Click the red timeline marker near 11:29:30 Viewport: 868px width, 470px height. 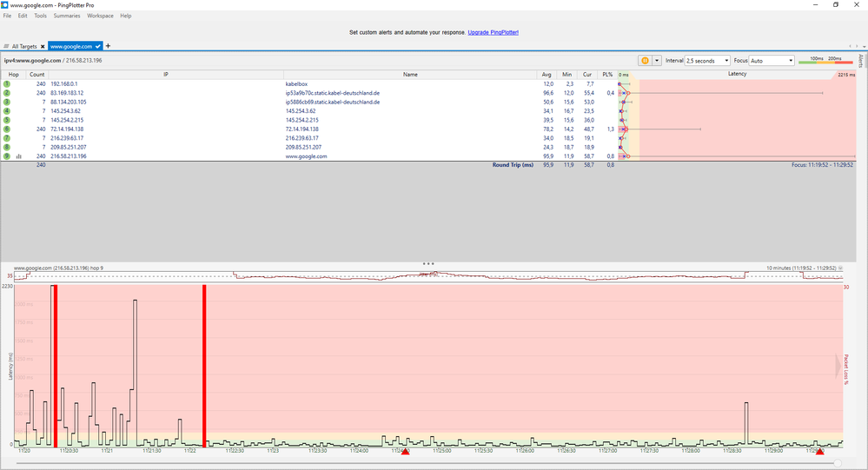tap(820, 452)
